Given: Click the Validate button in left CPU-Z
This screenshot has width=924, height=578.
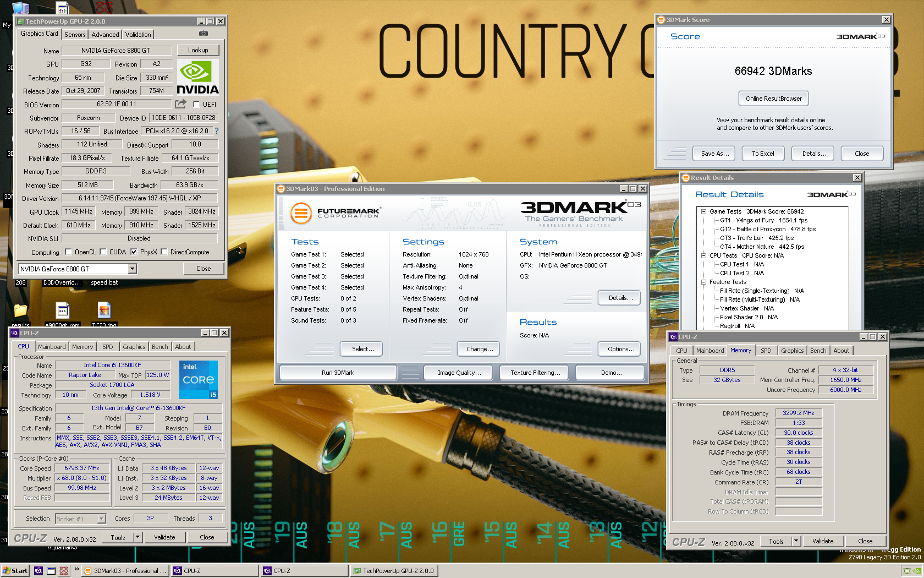Looking at the screenshot, I should click(x=164, y=537).
